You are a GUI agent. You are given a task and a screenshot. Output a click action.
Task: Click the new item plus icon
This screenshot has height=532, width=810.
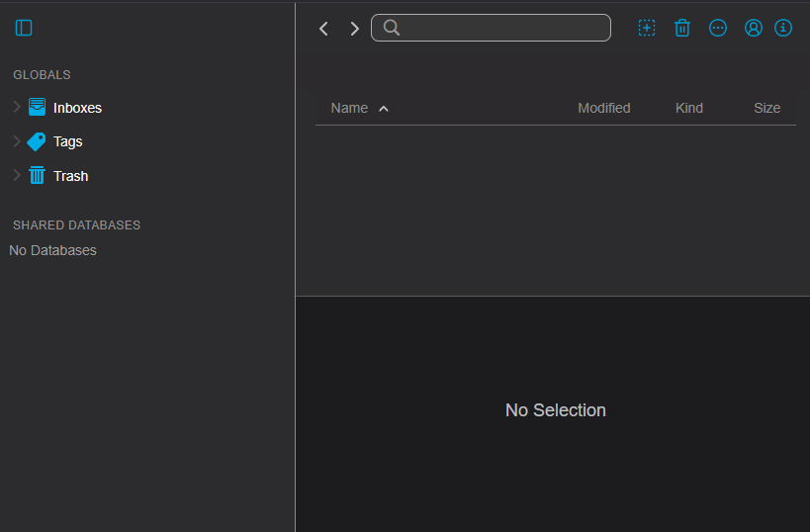[647, 28]
